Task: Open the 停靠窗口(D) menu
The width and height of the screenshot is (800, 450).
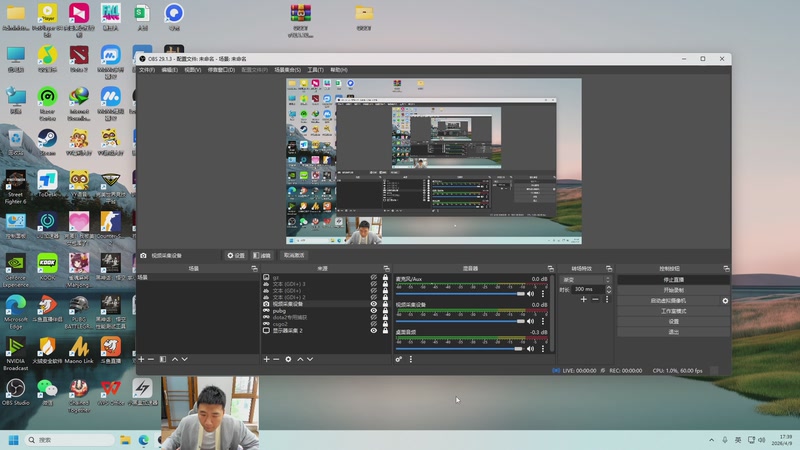Action: (x=221, y=70)
